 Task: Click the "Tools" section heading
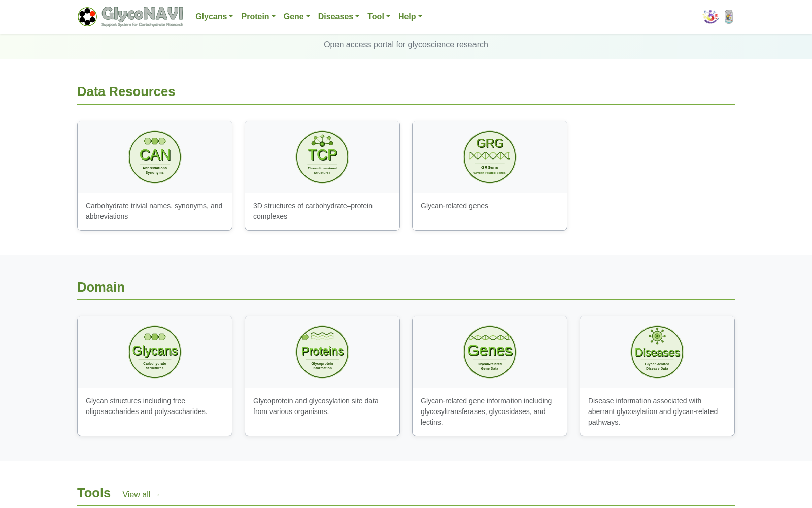pos(94,493)
